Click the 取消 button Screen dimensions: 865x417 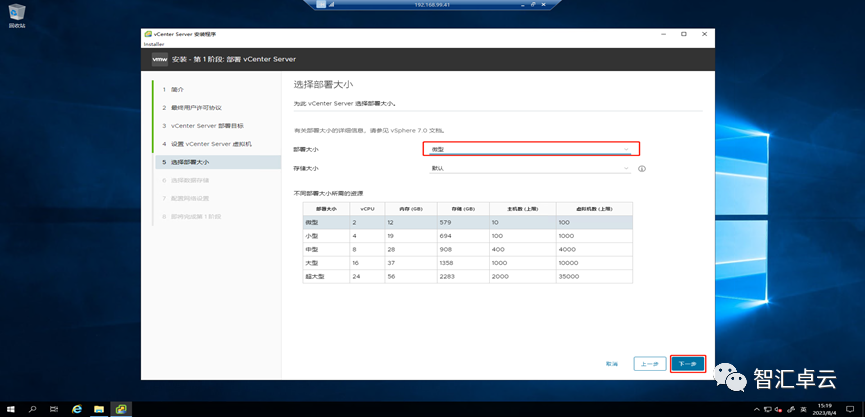click(x=612, y=364)
